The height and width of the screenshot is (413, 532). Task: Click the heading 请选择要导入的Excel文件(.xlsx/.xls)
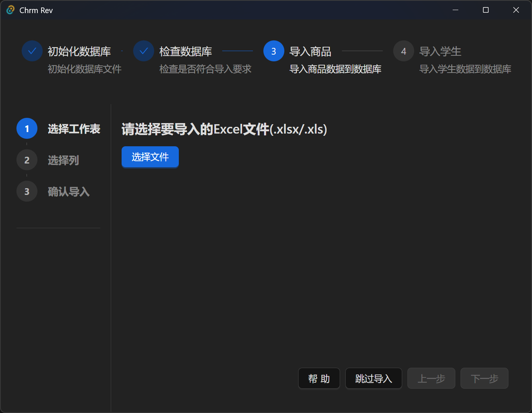point(224,129)
